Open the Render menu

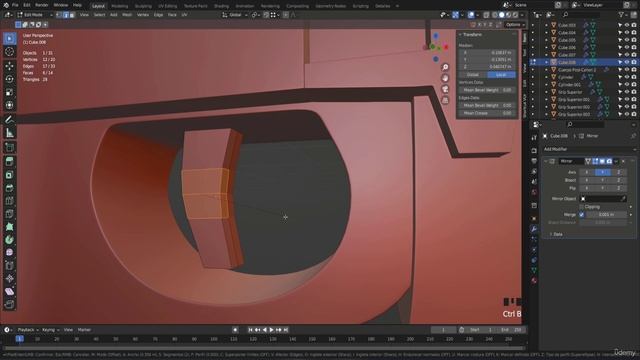tap(42, 5)
